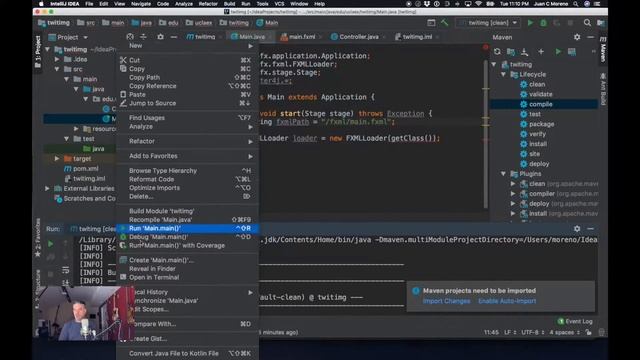Open Maven panel settings gear
640x360 pixels.
(x=577, y=37)
